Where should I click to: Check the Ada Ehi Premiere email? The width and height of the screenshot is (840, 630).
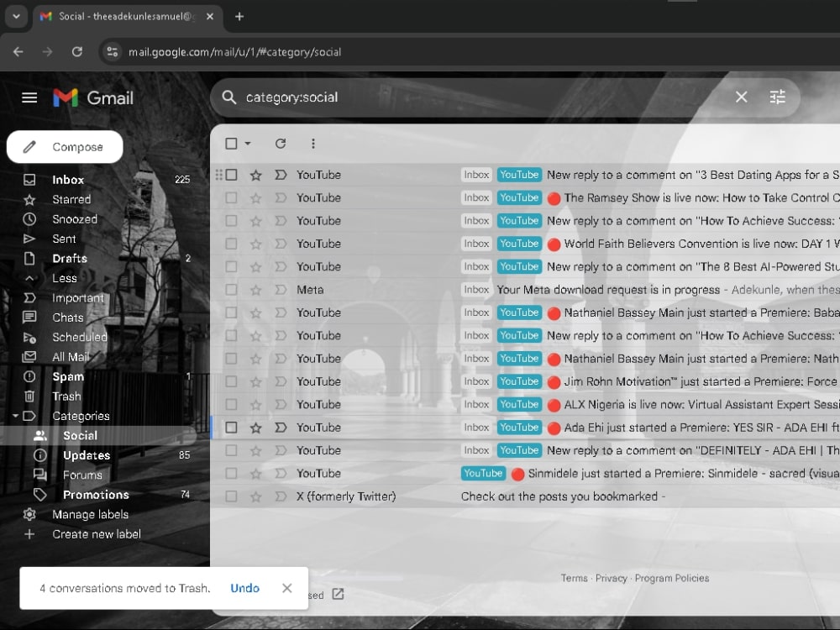click(231, 428)
